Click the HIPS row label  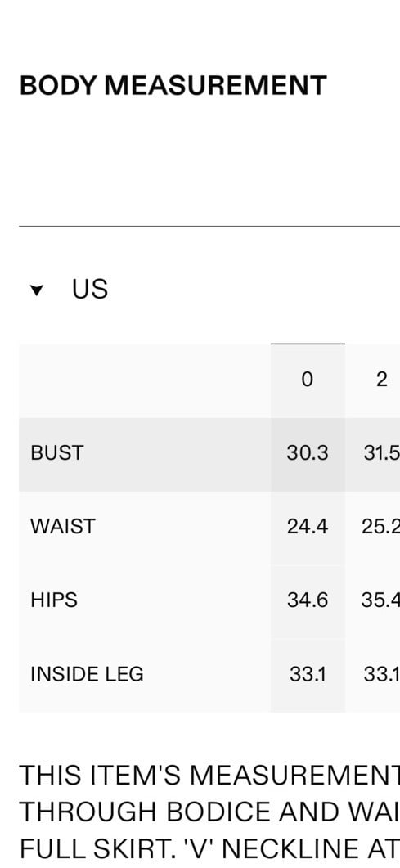pos(54,600)
